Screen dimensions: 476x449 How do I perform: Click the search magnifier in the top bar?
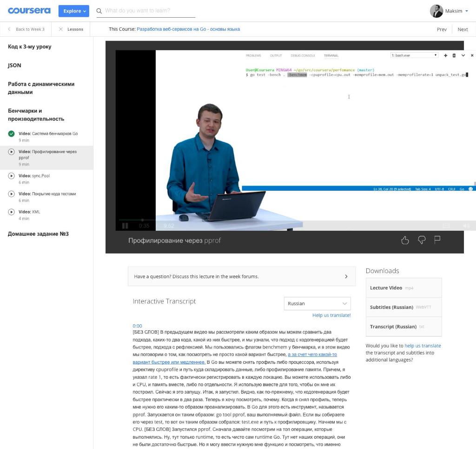tap(98, 10)
